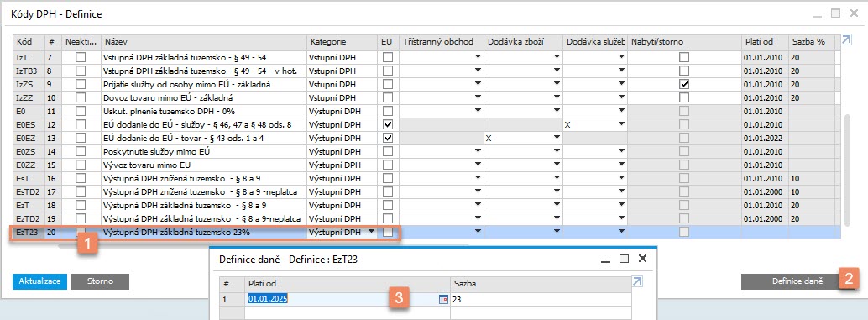Open Dodávka služeb dropdown for E0ES row
Image resolution: width=868 pixels, height=320 pixels.
(622, 124)
